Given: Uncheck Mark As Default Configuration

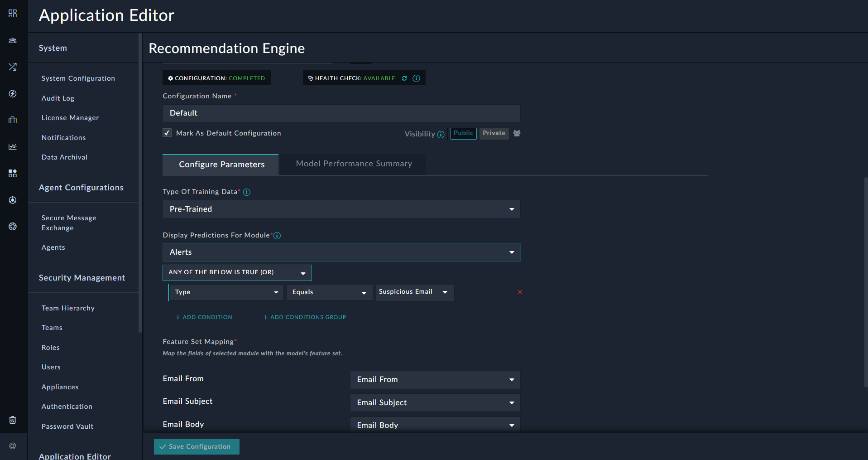Looking at the screenshot, I should coord(167,132).
